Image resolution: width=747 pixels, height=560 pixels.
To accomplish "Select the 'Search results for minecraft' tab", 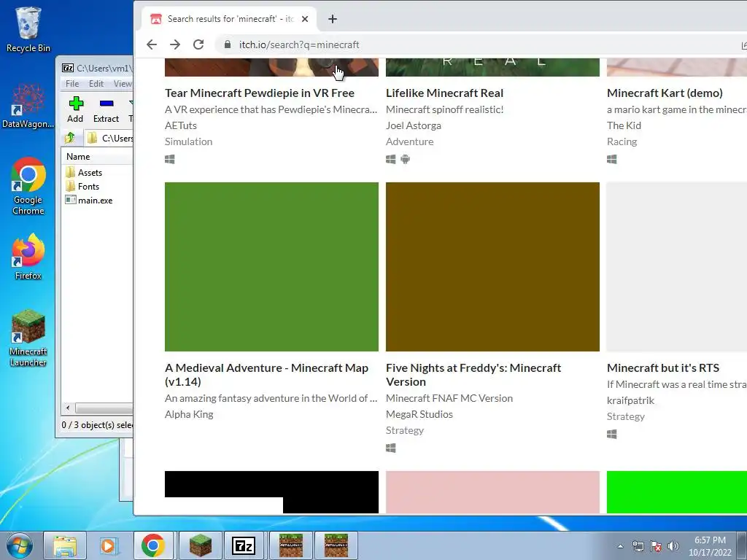I will coord(229,19).
